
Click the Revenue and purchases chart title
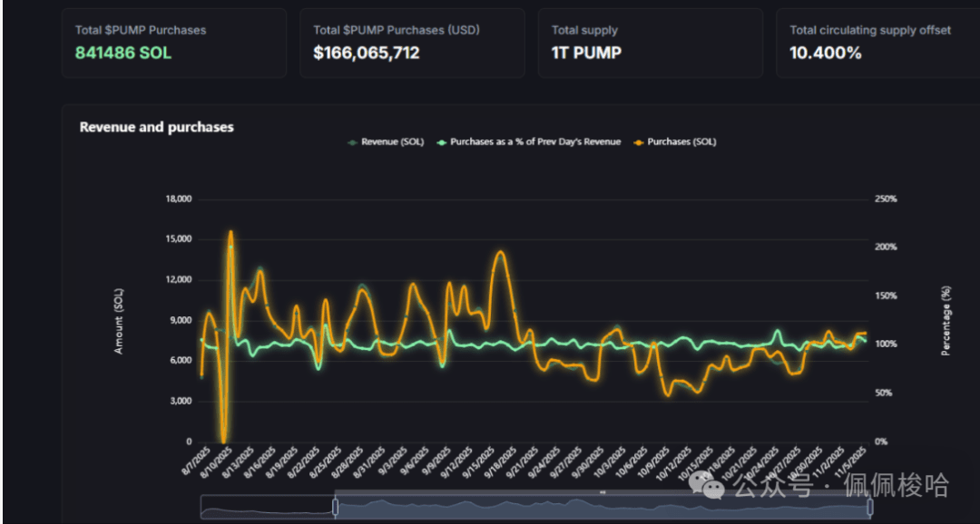pyautogui.click(x=156, y=127)
